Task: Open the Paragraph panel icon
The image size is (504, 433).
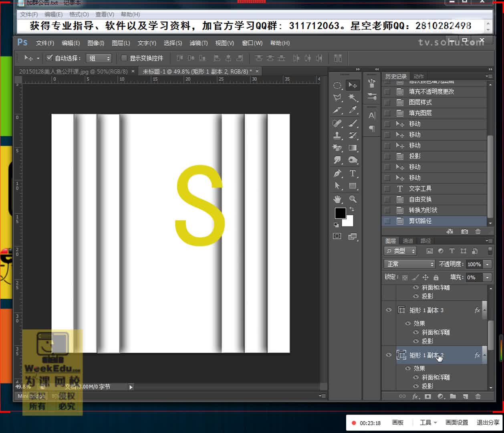Action: pyautogui.click(x=372, y=128)
